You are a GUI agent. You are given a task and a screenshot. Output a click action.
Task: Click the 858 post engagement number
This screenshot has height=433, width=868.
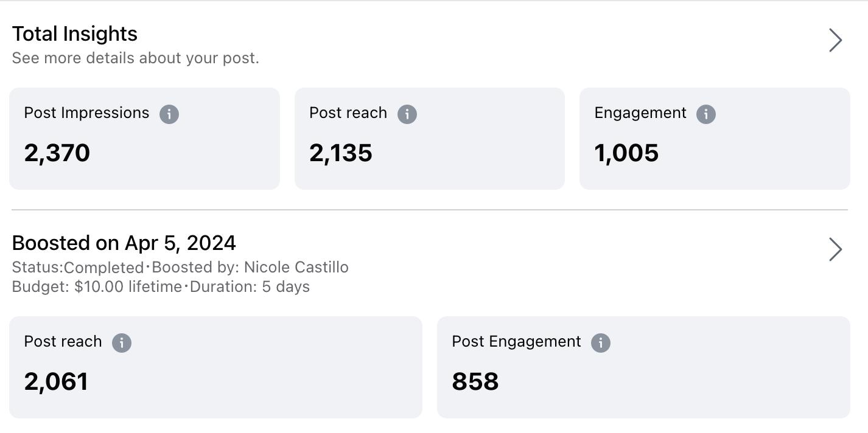click(x=475, y=381)
